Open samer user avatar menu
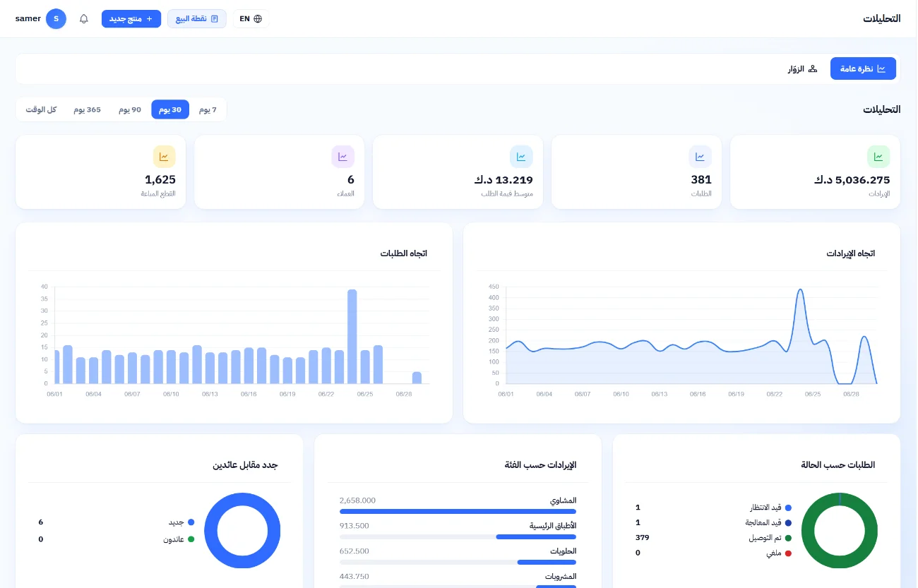The height and width of the screenshot is (588, 918). (x=56, y=19)
